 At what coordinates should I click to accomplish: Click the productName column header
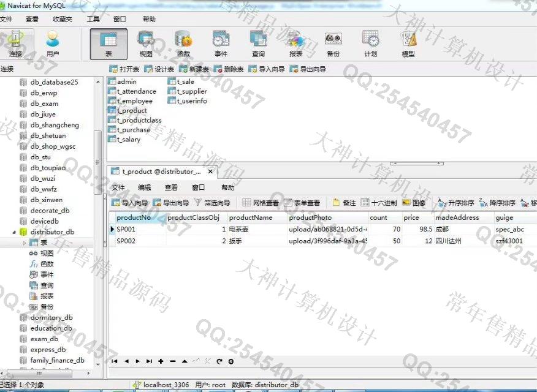click(x=250, y=217)
